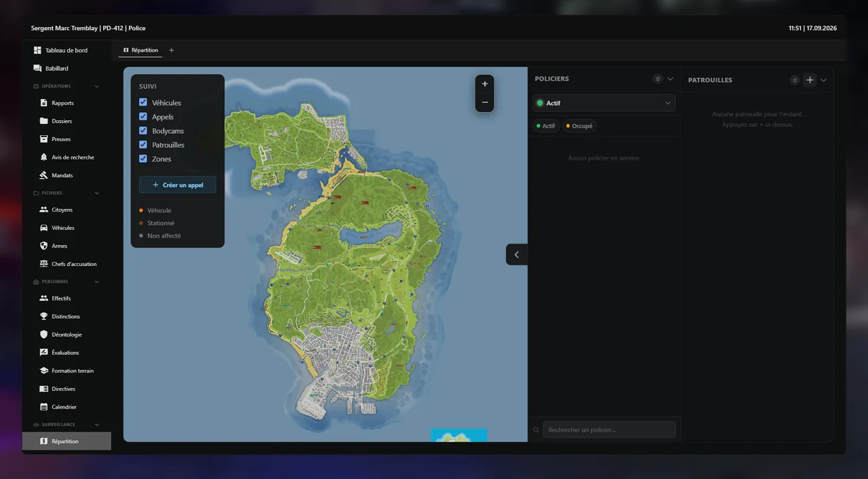Collapse the Personnel sidebar section
The image size is (868, 479).
pyautogui.click(x=97, y=282)
